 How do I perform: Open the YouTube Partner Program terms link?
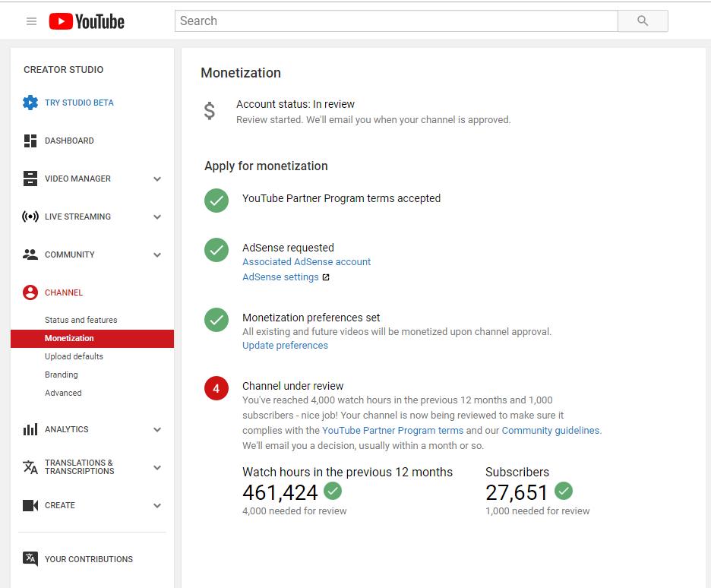pos(393,430)
